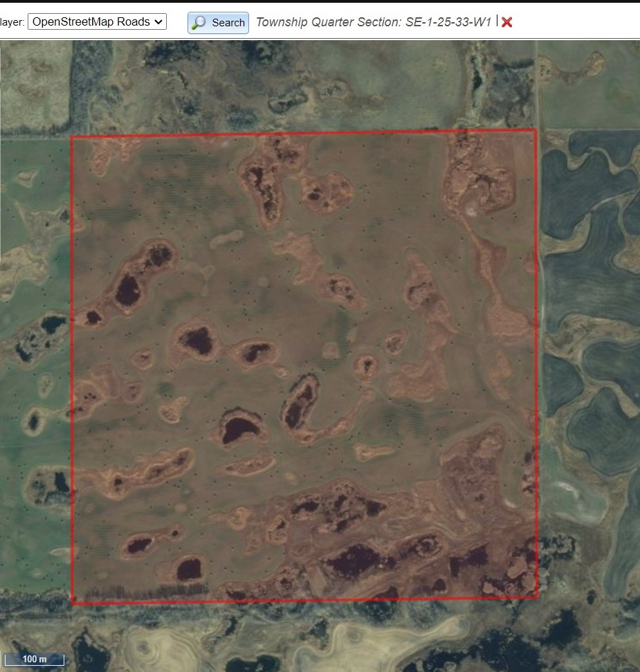The width and height of the screenshot is (640, 672).
Task: Click the "layer:" label text
Action: [12, 22]
